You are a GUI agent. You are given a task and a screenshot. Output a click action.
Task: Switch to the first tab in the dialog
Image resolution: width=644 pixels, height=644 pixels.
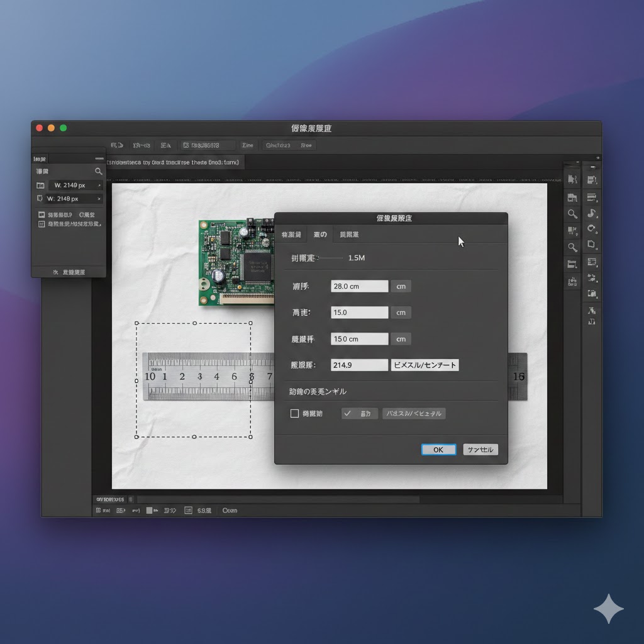[291, 235]
